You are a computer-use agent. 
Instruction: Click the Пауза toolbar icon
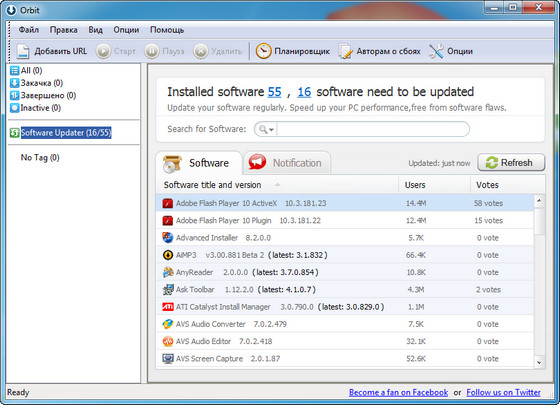pos(152,51)
